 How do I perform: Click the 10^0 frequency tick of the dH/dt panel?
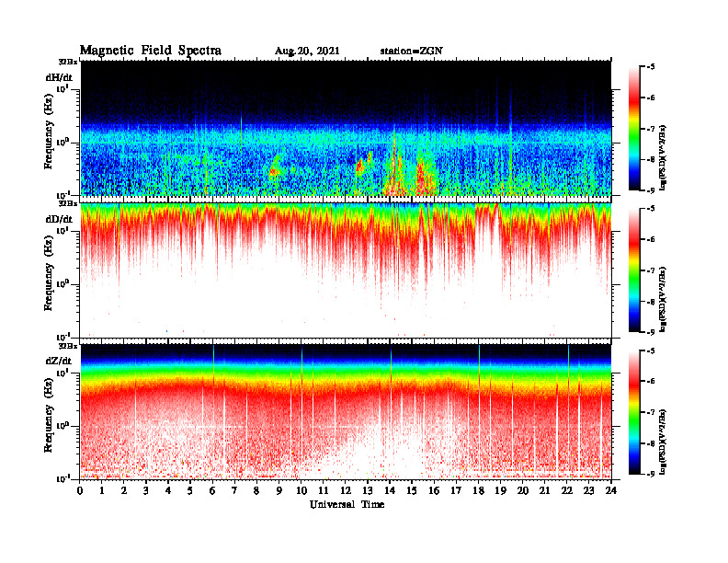tap(63, 142)
